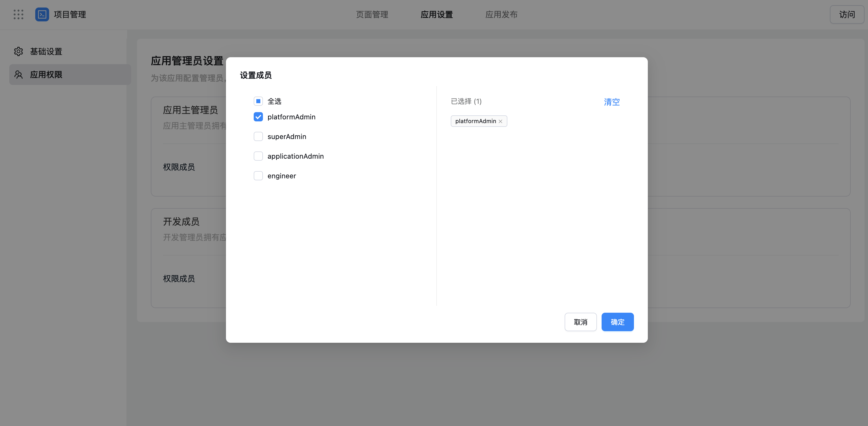Check the engineer checkbox
The height and width of the screenshot is (426, 868).
coord(258,176)
